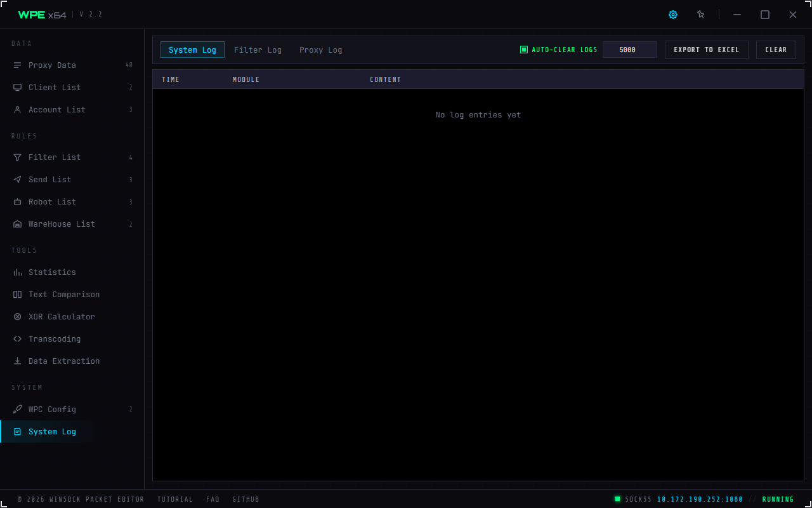Click the SOCKS5 address 10.172.190.252:1080
This screenshot has width=812, height=508.
tap(700, 499)
